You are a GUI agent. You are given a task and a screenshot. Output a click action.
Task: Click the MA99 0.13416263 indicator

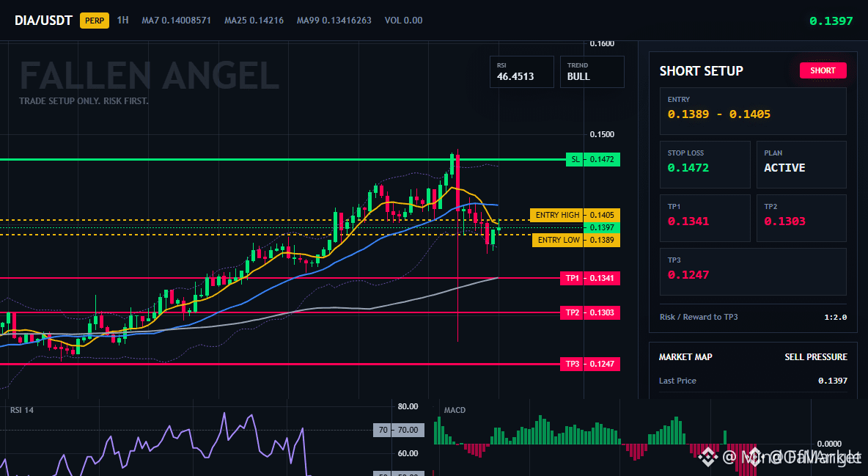tap(334, 21)
